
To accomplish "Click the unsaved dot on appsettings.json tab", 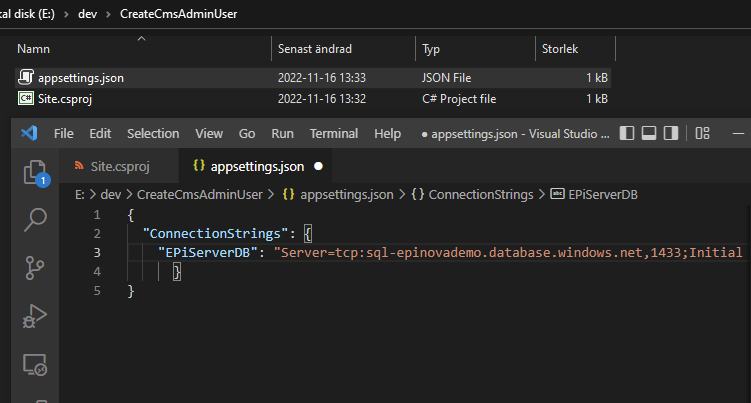I will pos(318,166).
